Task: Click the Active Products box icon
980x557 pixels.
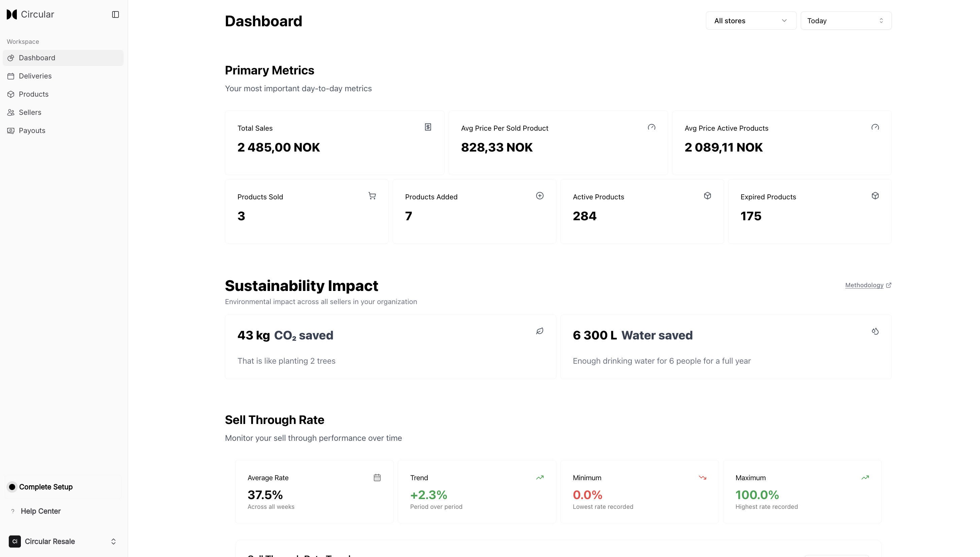Action: [x=707, y=196]
